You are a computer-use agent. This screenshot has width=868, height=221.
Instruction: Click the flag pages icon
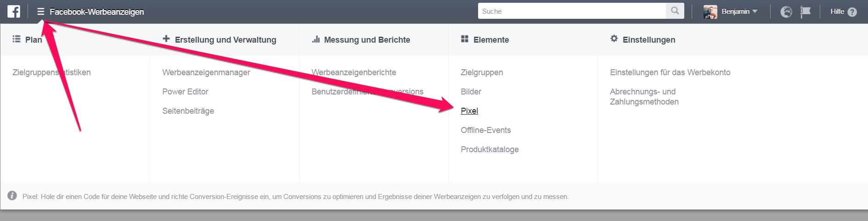(x=805, y=12)
